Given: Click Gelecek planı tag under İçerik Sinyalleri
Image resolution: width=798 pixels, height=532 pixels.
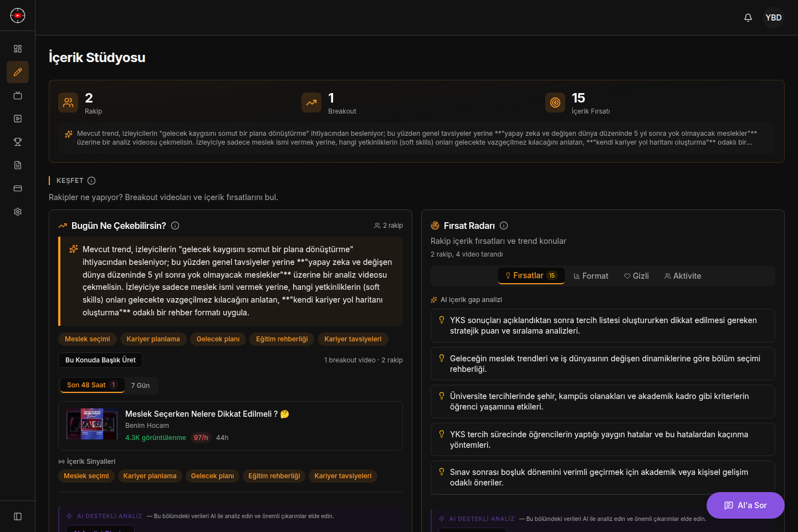Looking at the screenshot, I should point(212,476).
